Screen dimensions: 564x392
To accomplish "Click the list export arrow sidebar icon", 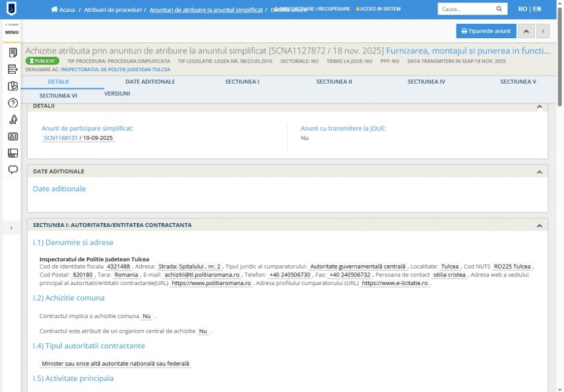I will coord(13,69).
